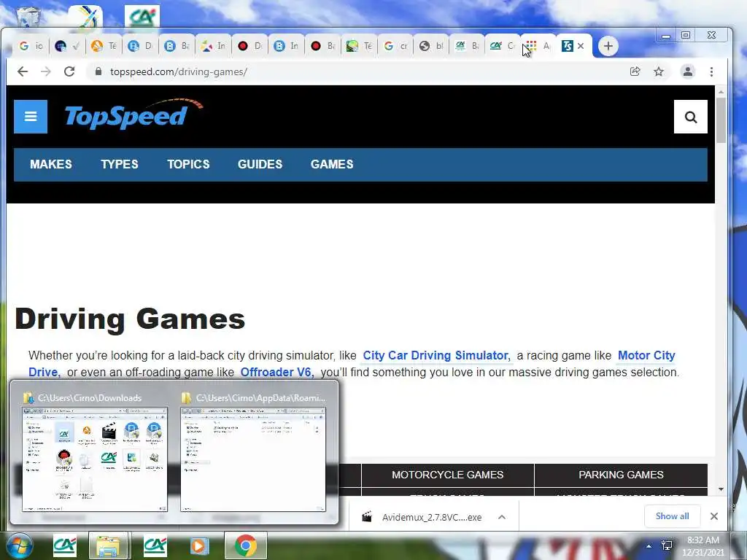Select the globe icon 'bl' tab

[432, 46]
